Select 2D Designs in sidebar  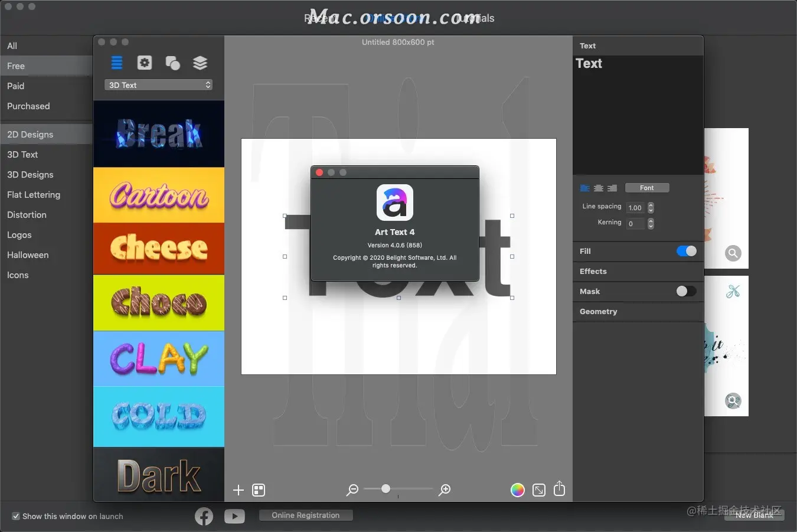tap(46, 135)
